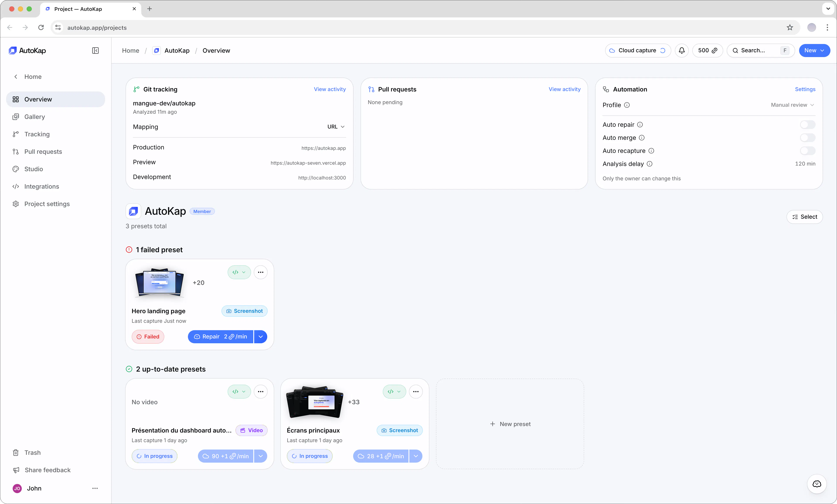This screenshot has width=837, height=504.
Task: Enable the Auto merge switch
Action: pos(807,138)
